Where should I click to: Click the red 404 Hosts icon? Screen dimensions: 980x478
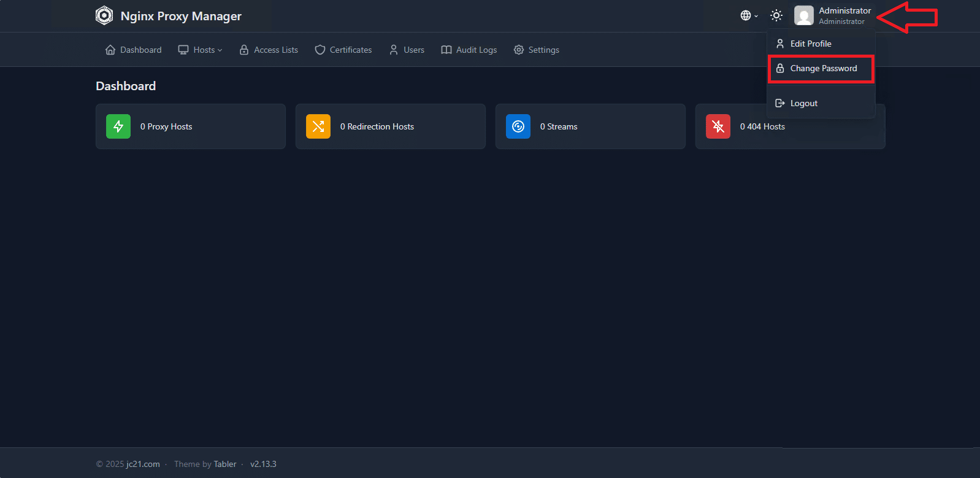pos(718,126)
